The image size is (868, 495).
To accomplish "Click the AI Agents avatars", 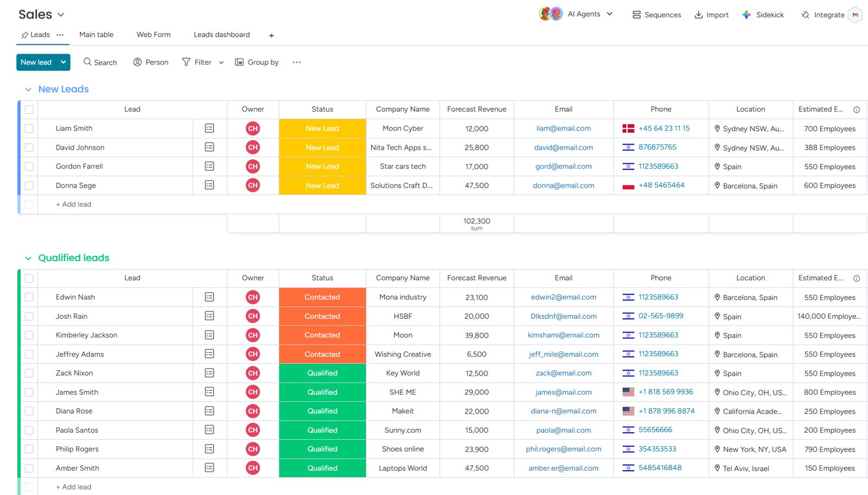I will (550, 14).
